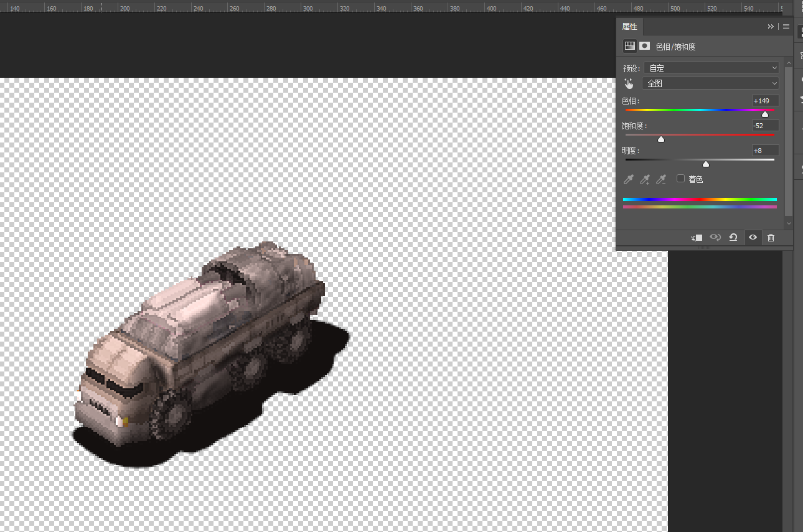Click the 饱和度 saturation value field
This screenshot has width=803, height=532.
point(765,126)
